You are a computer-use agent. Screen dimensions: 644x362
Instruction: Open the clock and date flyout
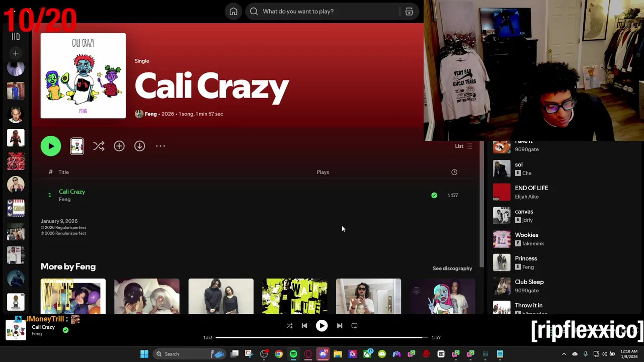click(x=629, y=354)
